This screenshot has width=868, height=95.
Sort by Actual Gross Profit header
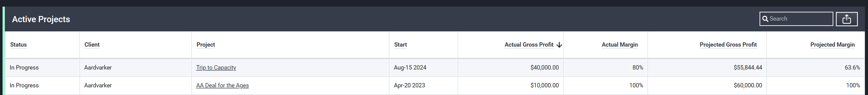pyautogui.click(x=529, y=45)
